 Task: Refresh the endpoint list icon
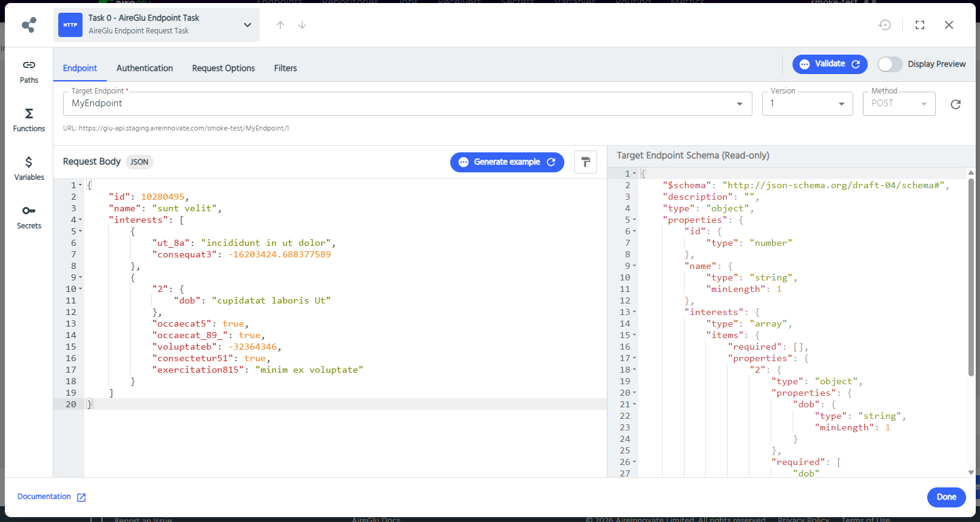[955, 104]
